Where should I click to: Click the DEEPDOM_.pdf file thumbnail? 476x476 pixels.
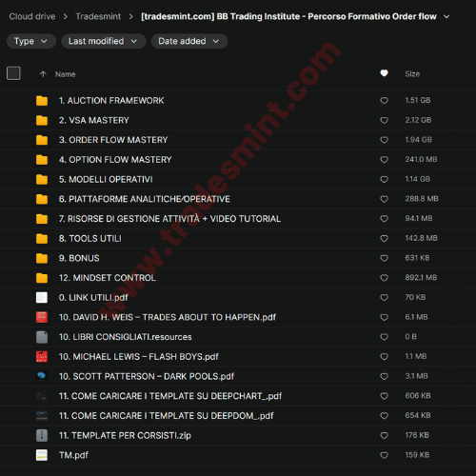[42, 416]
